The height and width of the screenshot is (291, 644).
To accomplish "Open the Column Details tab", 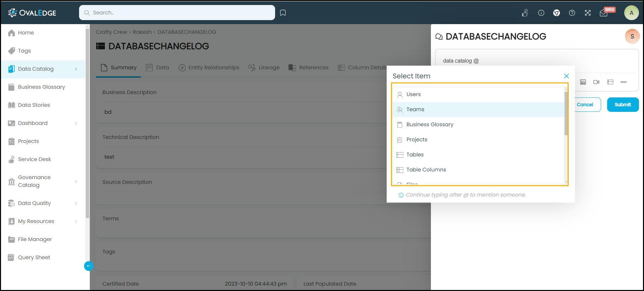I will [x=362, y=68].
